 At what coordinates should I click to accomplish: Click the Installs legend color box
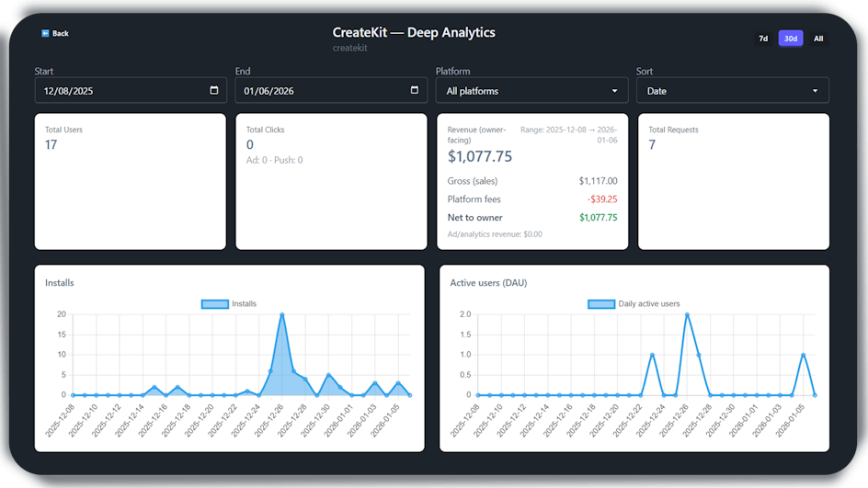214,303
